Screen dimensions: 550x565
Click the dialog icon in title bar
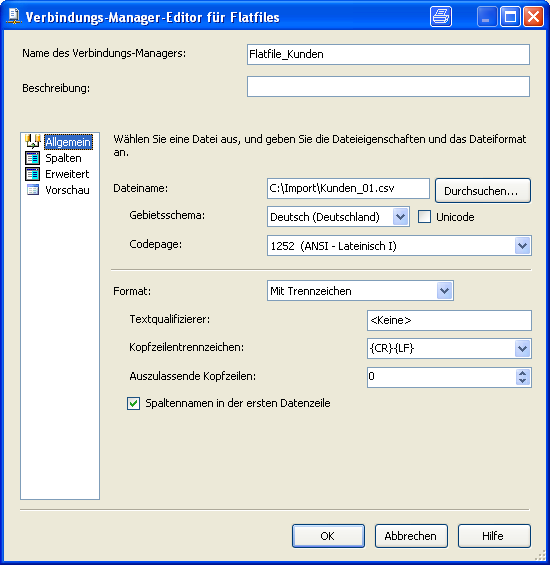tap(14, 17)
